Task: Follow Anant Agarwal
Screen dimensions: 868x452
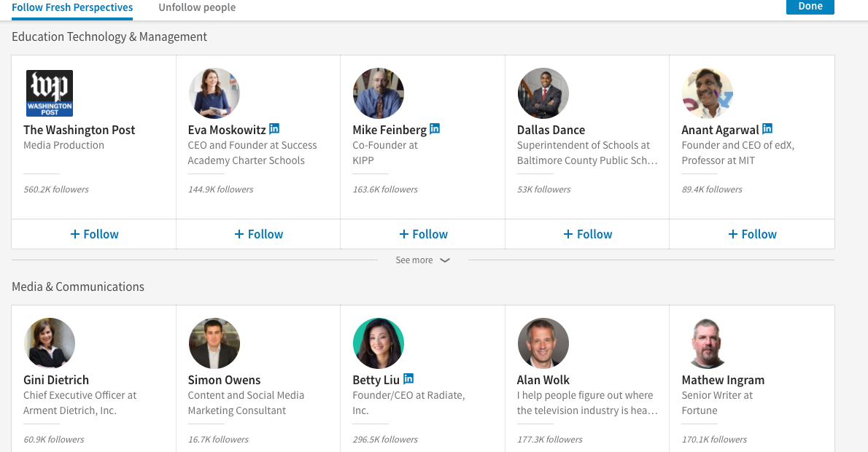Action: pyautogui.click(x=752, y=234)
